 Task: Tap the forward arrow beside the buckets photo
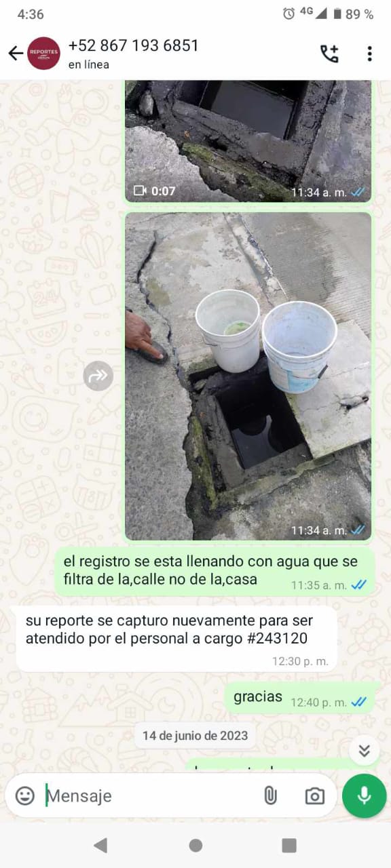click(98, 376)
